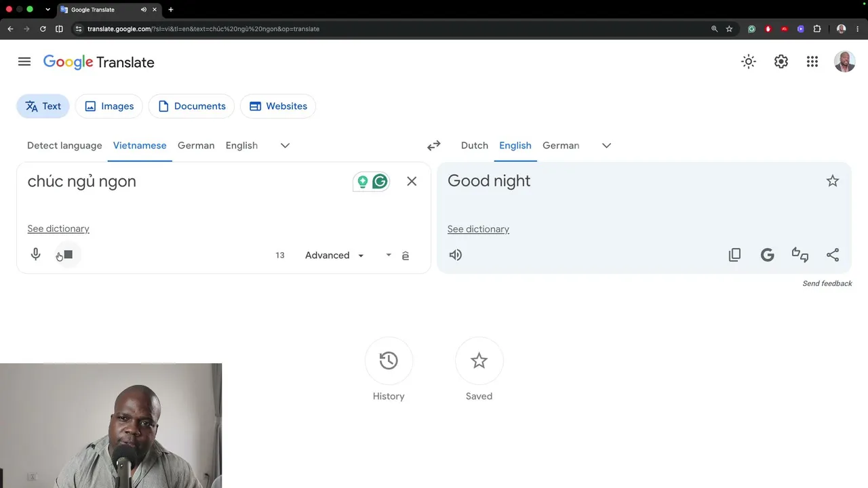Screen dimensions: 868x488
Task: Copy the translation to clipboard
Action: (734, 255)
